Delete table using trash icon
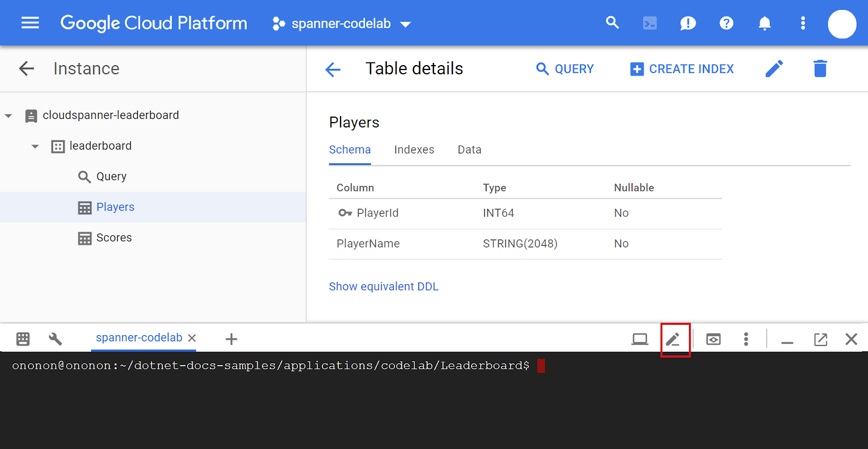 pos(820,69)
